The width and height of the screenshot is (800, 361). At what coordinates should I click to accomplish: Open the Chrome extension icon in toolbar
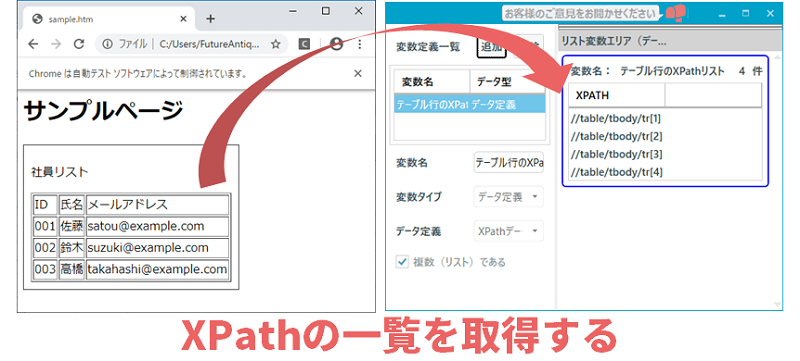pos(305,44)
